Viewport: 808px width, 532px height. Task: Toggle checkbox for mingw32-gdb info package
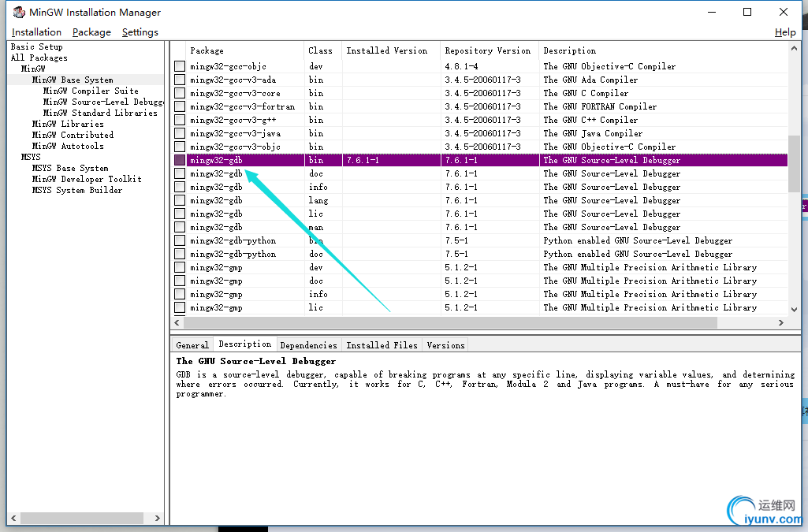(179, 187)
